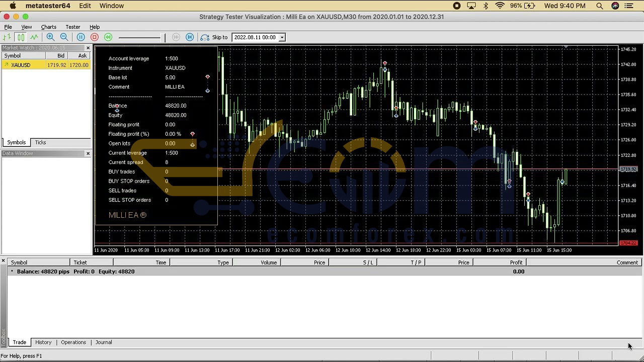
Task: Open the Control Center icon
Action: [629, 6]
